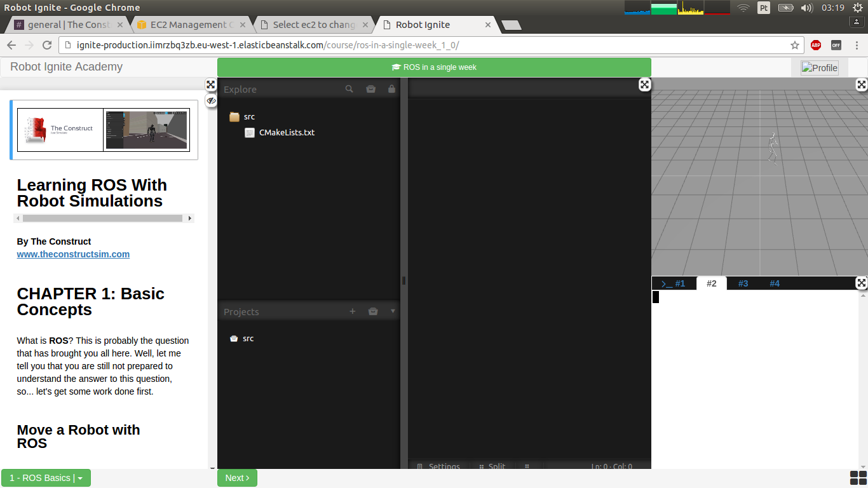Open the 1 - ROS Basics chapter dropdown
The image size is (868, 488).
(x=46, y=478)
